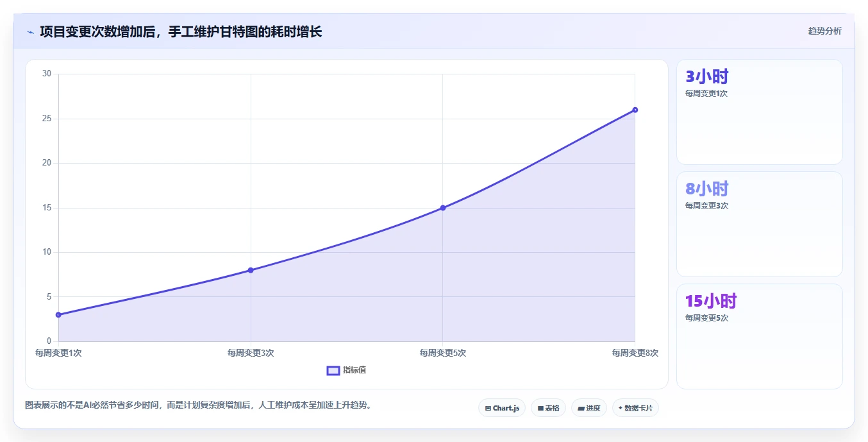The image size is (868, 442).
Task: Click the 进度 tag
Action: [x=588, y=408]
